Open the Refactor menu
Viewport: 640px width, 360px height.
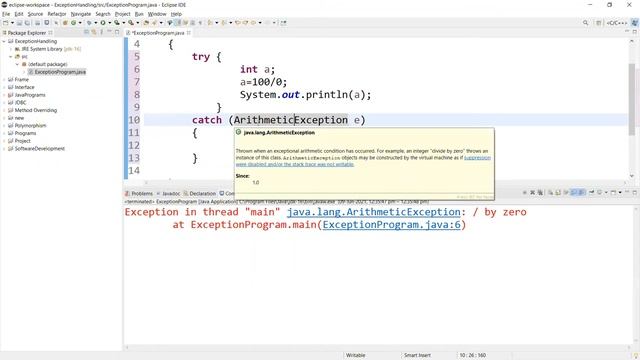pos(57,14)
